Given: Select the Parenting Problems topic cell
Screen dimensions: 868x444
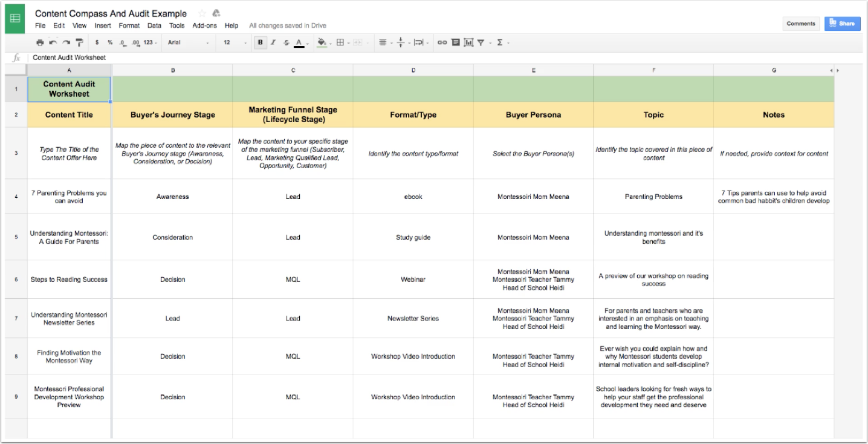Looking at the screenshot, I should (653, 197).
